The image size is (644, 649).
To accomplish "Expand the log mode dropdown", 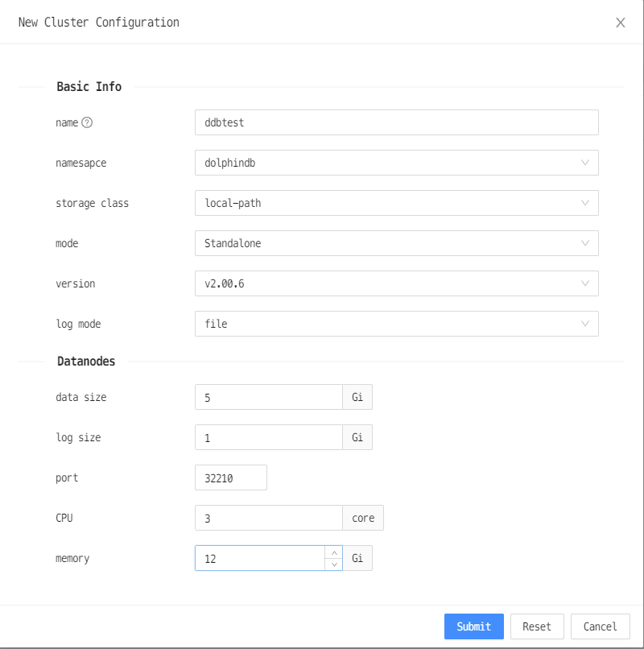I will (x=397, y=324).
